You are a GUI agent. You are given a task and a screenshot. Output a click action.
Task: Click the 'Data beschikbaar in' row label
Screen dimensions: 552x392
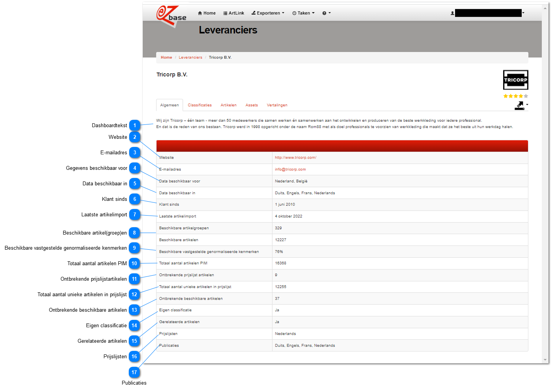pos(177,193)
